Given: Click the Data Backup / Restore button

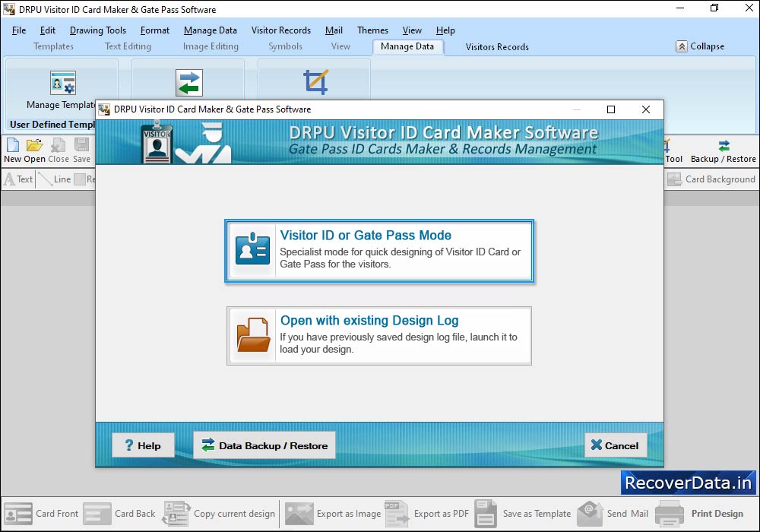Looking at the screenshot, I should tap(264, 445).
